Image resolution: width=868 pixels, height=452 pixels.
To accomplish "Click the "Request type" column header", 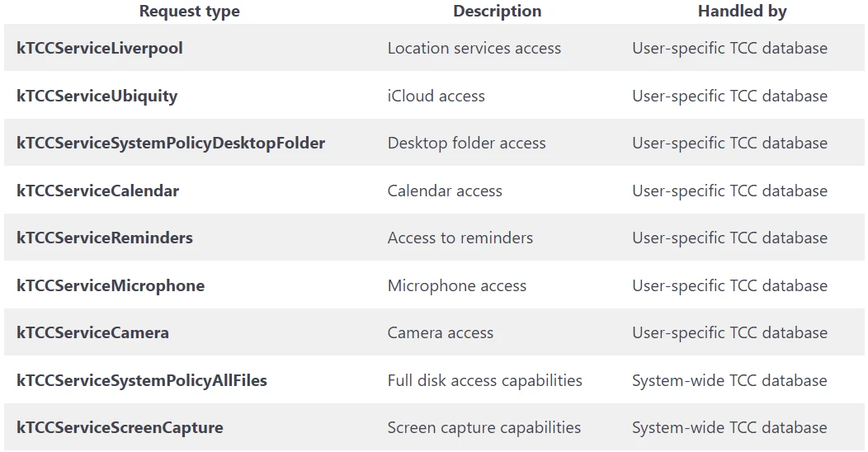I will click(190, 12).
